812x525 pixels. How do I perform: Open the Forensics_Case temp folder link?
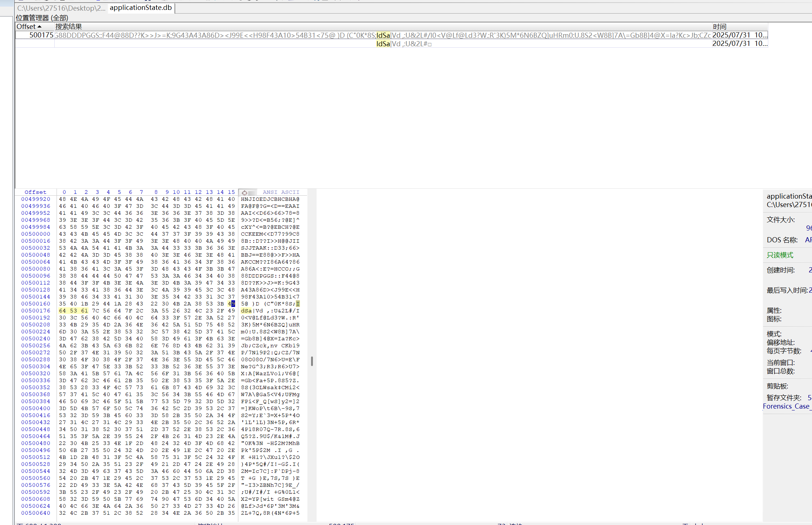(786, 406)
